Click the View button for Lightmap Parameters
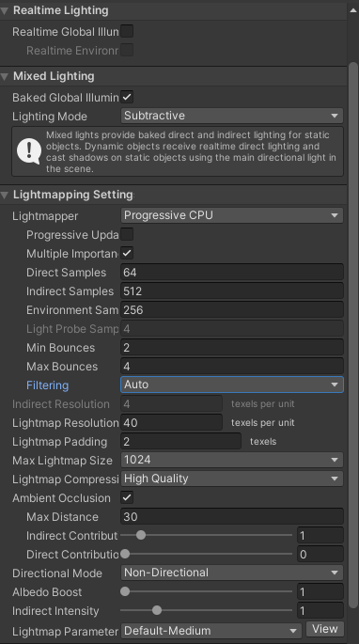Image resolution: width=359 pixels, height=644 pixels. coord(325,629)
